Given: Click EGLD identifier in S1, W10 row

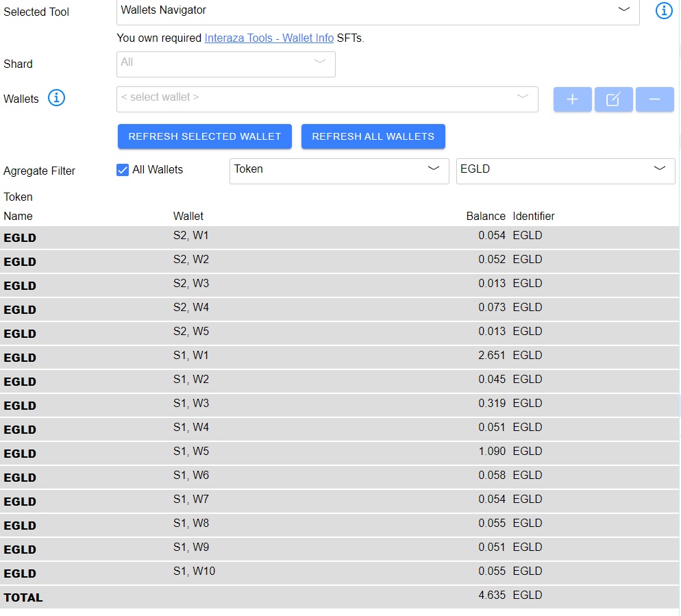Looking at the screenshot, I should (528, 571).
